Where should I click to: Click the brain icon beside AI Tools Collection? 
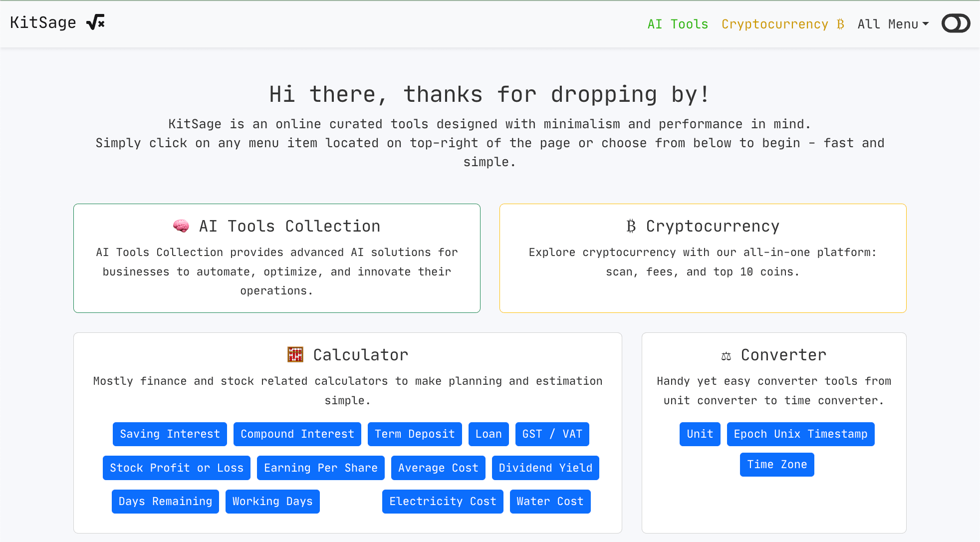click(181, 226)
